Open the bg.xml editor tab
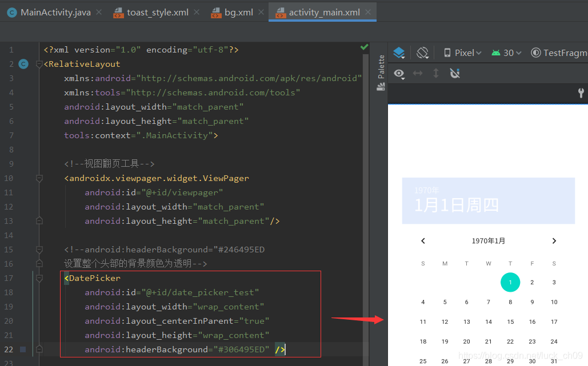Screen dimensions: 588x366 (232, 13)
